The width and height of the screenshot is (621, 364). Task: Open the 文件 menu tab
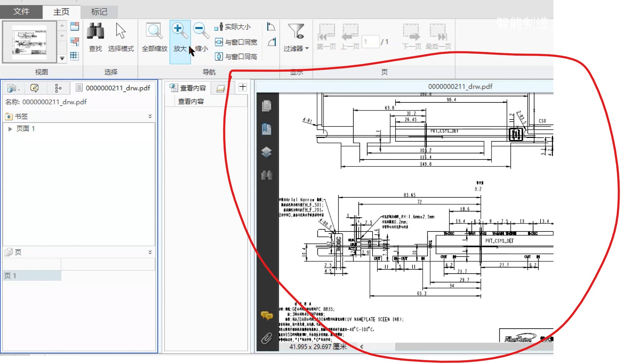[21, 11]
